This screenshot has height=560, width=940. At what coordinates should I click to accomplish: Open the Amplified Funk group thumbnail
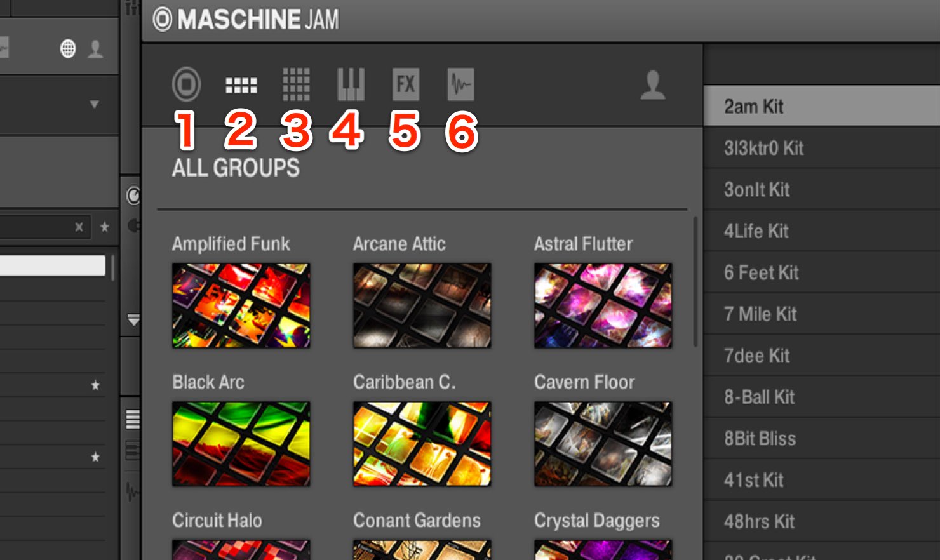coord(241,305)
